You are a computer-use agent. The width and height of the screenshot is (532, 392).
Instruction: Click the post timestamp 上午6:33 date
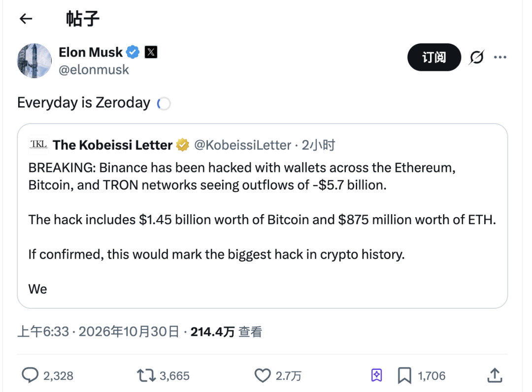(x=98, y=331)
